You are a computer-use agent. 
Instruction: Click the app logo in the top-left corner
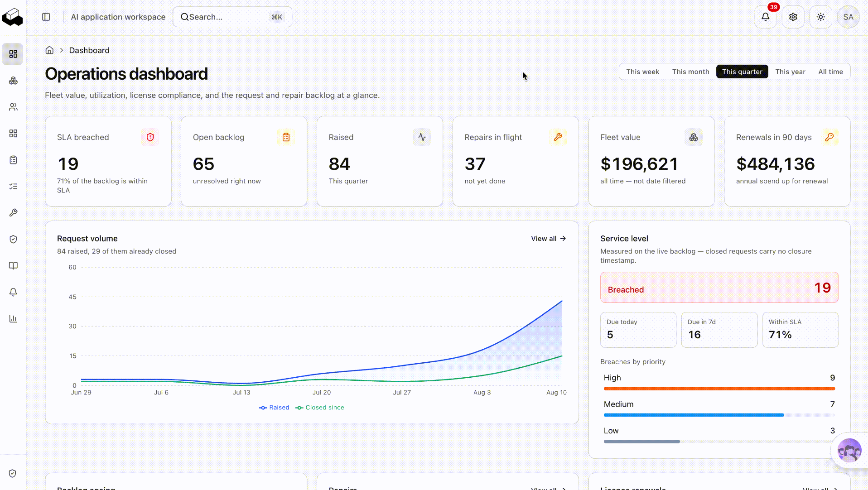click(x=12, y=17)
